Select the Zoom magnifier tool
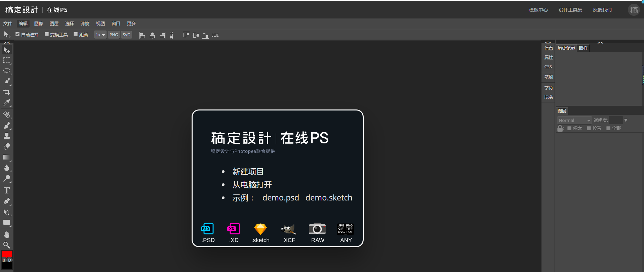 coord(7,245)
